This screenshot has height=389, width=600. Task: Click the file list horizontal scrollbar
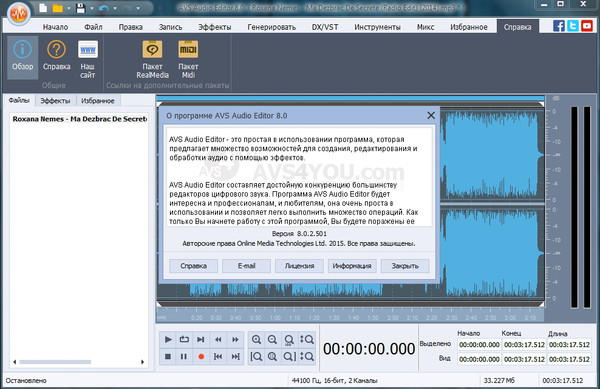[55, 362]
